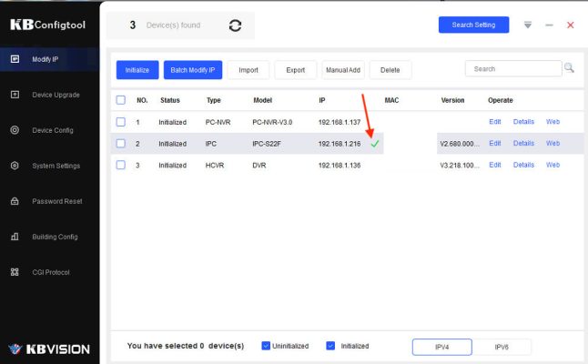Click the MAC column header

click(x=391, y=100)
